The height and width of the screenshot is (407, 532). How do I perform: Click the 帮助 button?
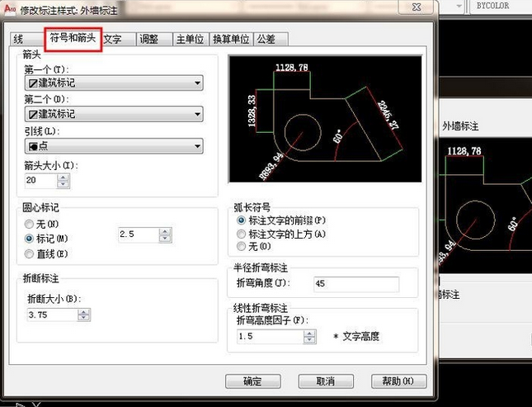398,381
